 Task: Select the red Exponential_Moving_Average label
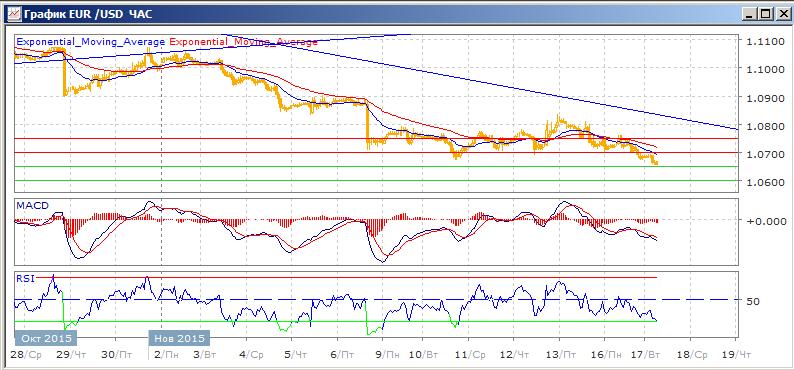pyautogui.click(x=244, y=42)
